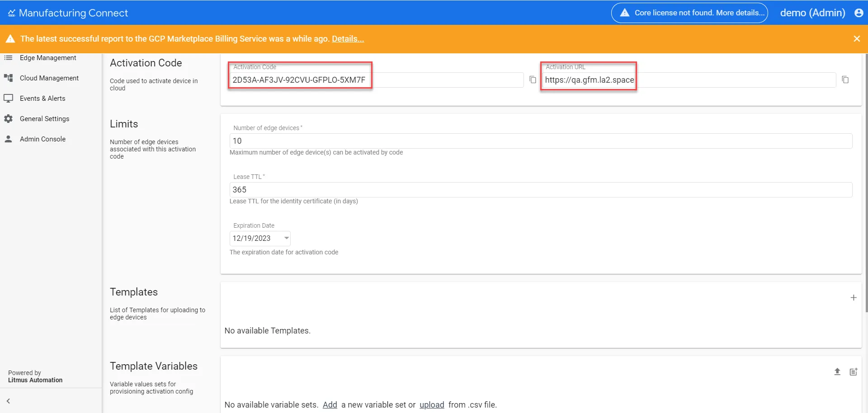
Task: Click the 'Limits' section heading
Action: point(124,124)
